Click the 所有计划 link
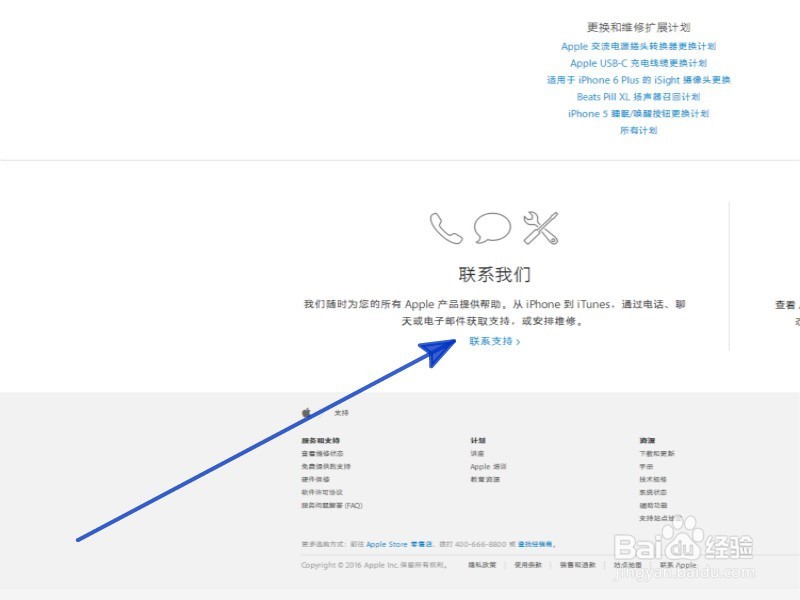800x600 pixels. tap(637, 130)
